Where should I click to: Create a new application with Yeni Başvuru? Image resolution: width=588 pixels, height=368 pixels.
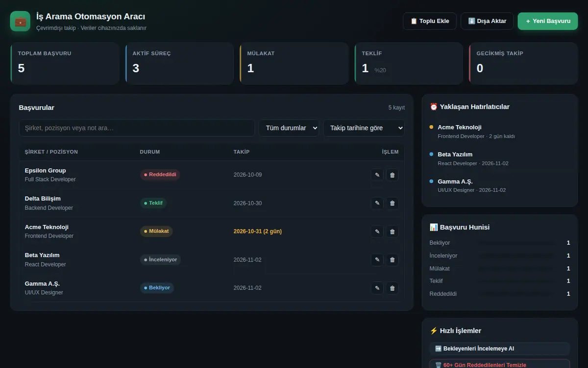click(x=548, y=21)
